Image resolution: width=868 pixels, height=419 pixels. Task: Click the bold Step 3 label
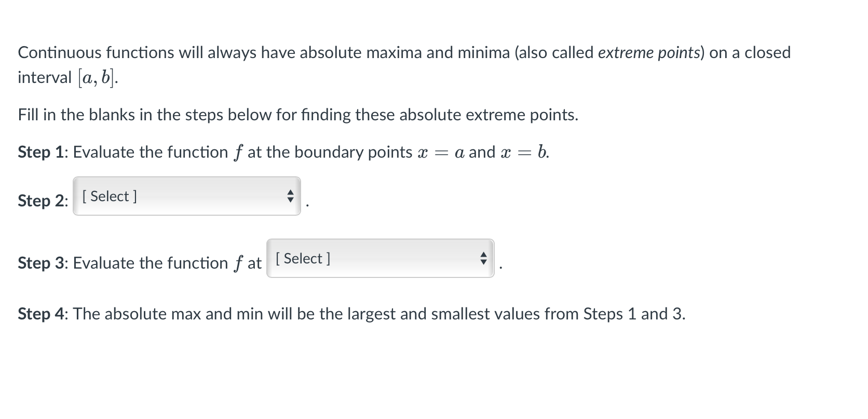coord(42,263)
